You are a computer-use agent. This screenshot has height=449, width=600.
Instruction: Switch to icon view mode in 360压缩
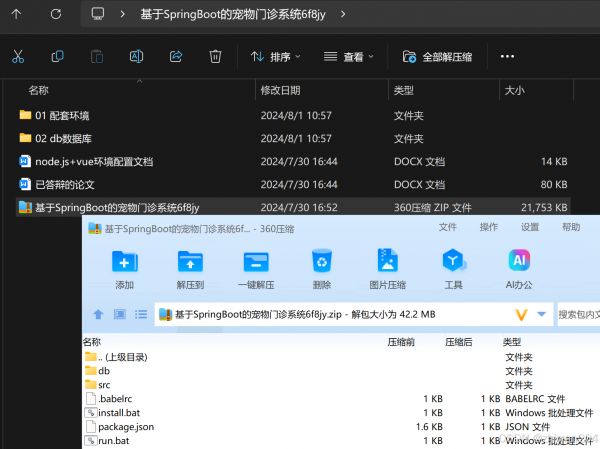pyautogui.click(x=119, y=315)
